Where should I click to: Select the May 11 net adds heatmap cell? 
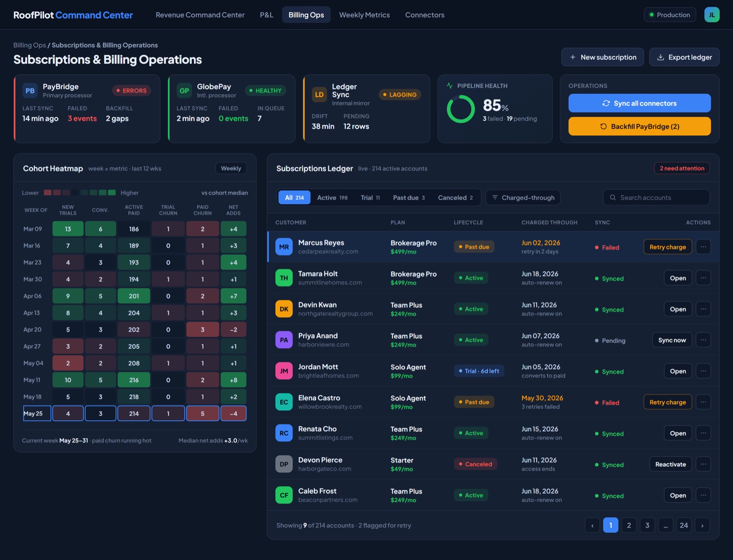pos(234,380)
